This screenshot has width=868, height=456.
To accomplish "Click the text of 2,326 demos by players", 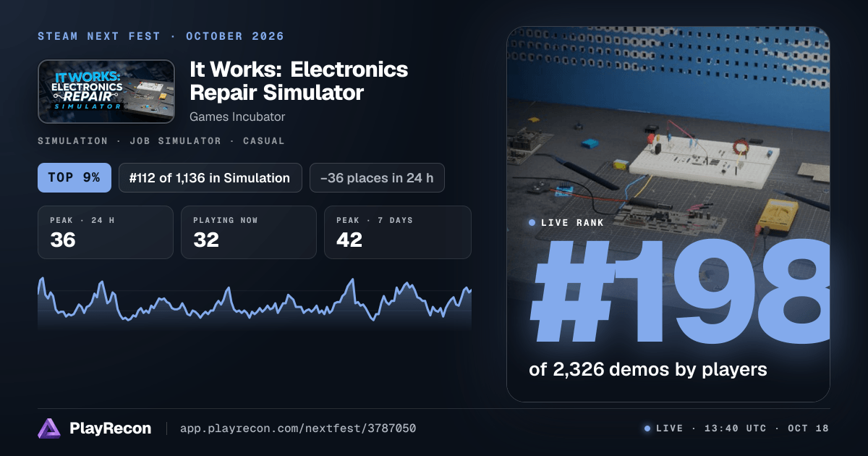I will click(x=648, y=370).
